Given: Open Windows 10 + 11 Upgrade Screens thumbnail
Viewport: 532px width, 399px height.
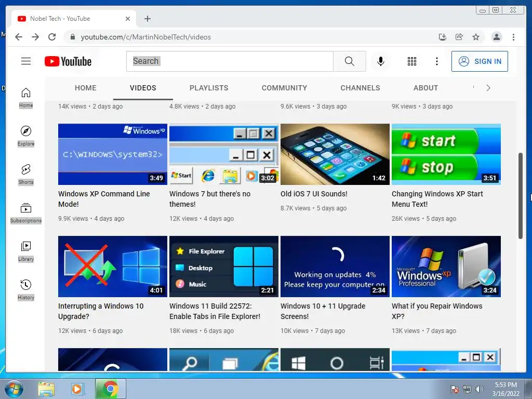Looking at the screenshot, I should pyautogui.click(x=335, y=267).
